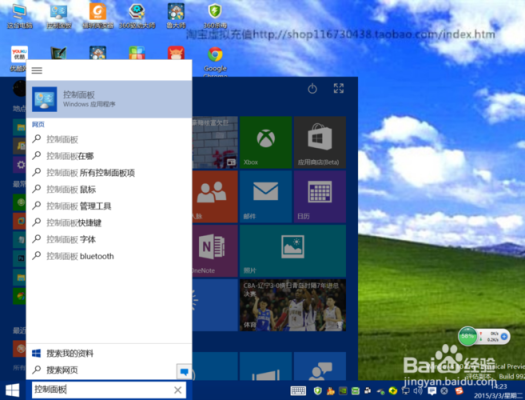
Task: Select suggestion 控制面板 管理工具
Action: [79, 206]
